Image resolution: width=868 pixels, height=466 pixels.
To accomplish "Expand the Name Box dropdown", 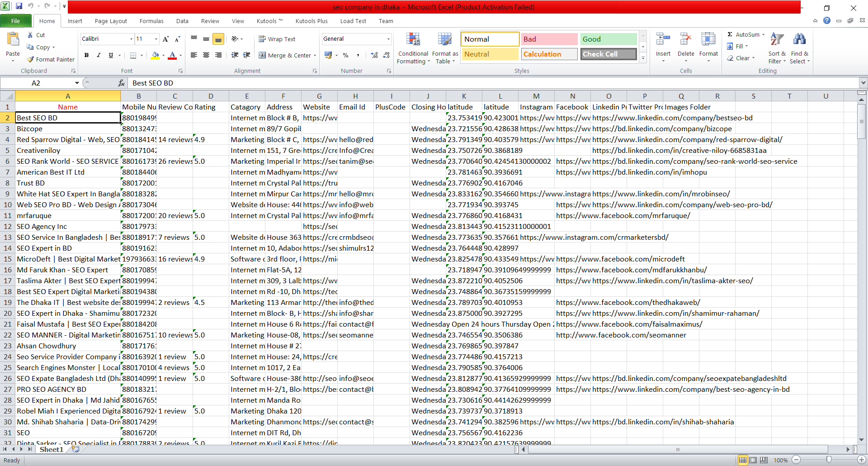I will point(77,83).
